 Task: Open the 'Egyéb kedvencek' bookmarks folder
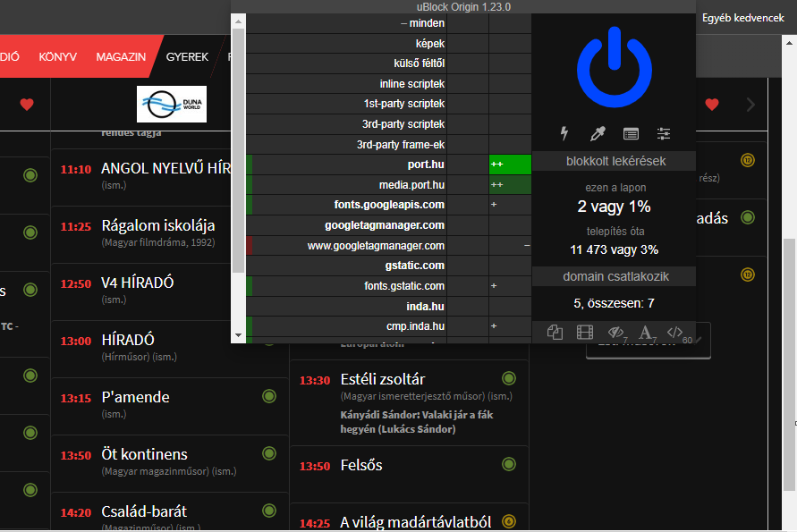click(x=742, y=18)
